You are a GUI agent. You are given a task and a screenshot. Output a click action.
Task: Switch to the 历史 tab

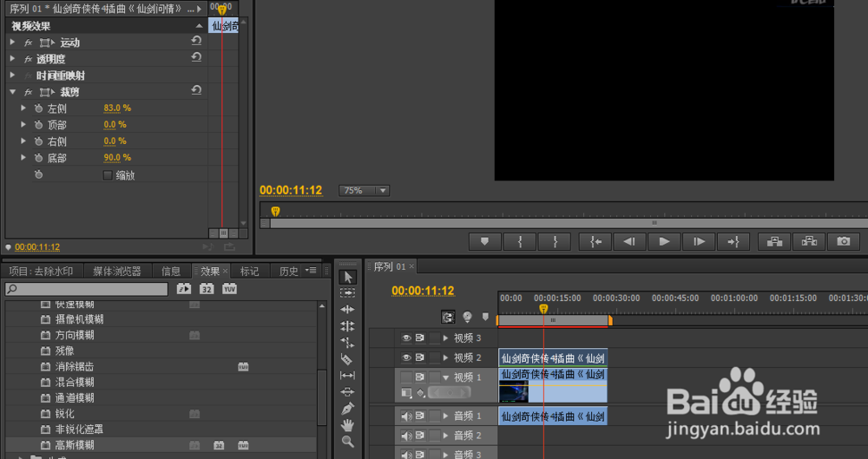(x=288, y=272)
